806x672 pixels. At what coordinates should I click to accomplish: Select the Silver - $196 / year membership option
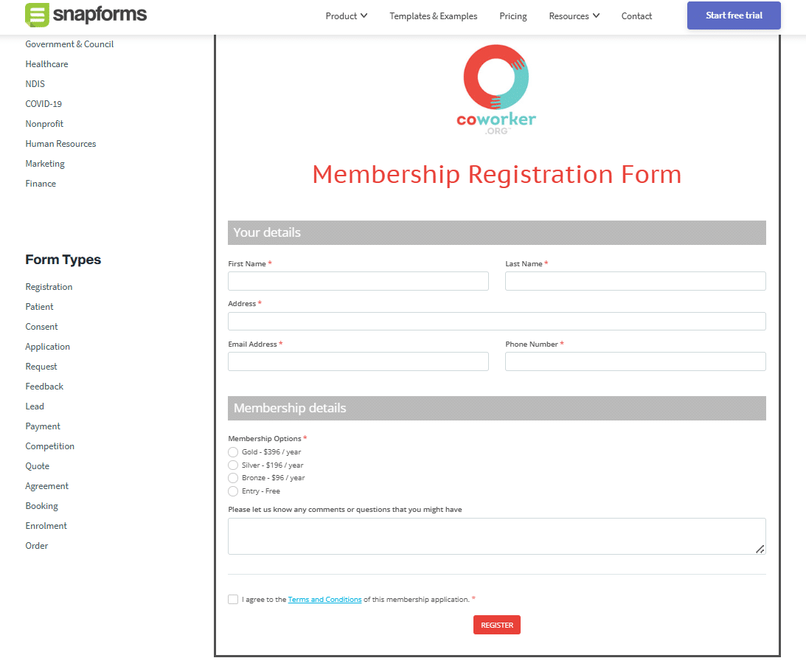coord(232,465)
